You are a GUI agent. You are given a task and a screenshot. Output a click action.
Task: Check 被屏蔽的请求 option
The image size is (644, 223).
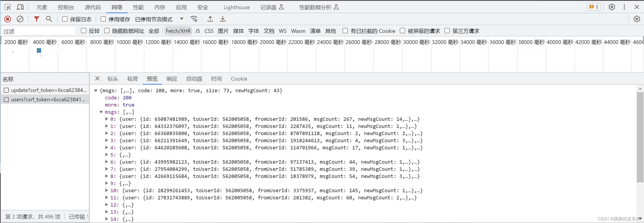pyautogui.click(x=402, y=31)
